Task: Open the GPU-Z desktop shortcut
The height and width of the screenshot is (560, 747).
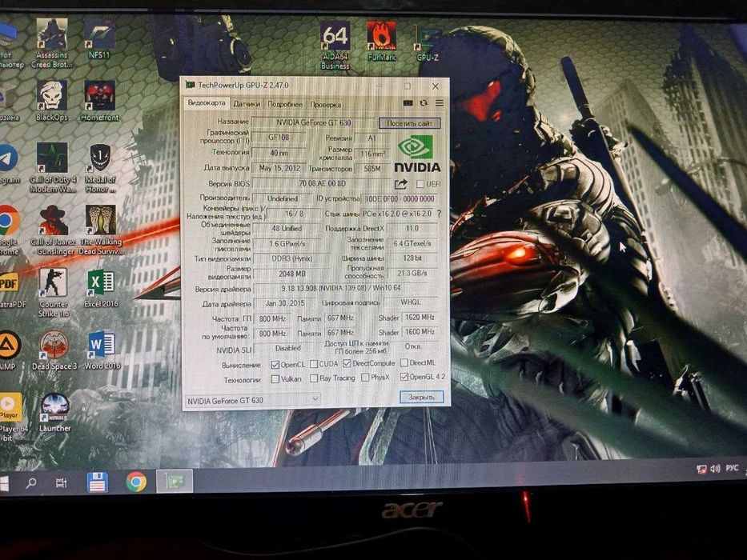Action: coord(427,43)
